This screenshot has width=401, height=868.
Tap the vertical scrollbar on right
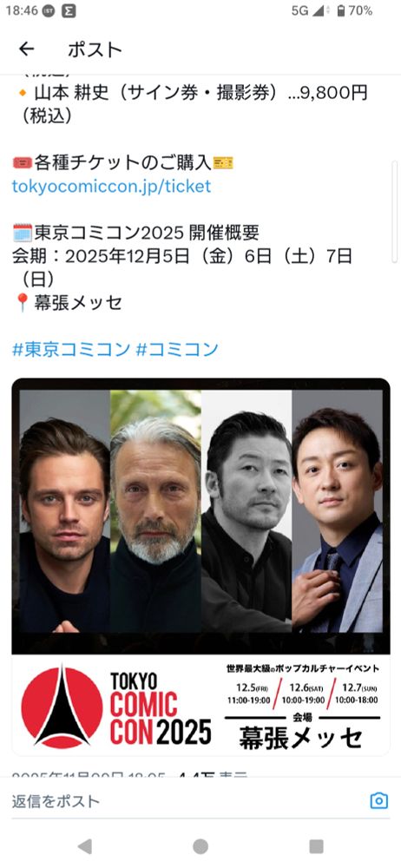pyautogui.click(x=394, y=212)
